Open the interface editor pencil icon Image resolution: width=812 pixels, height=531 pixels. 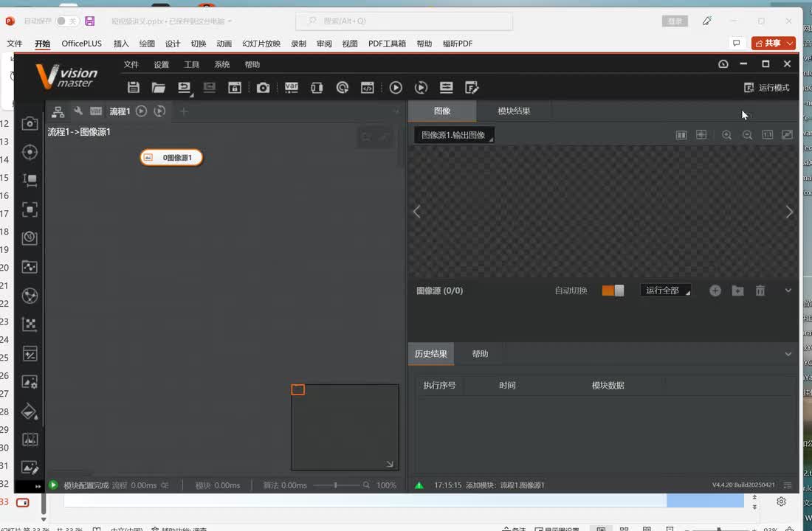point(472,88)
